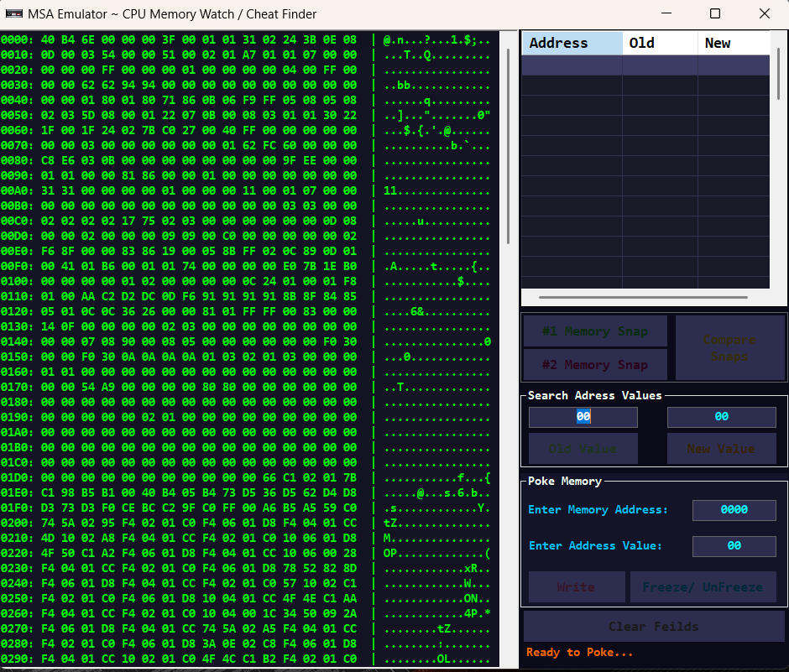This screenshot has width=789, height=672.
Task: Click memory row address 0000:
Action: pyautogui.click(x=17, y=39)
